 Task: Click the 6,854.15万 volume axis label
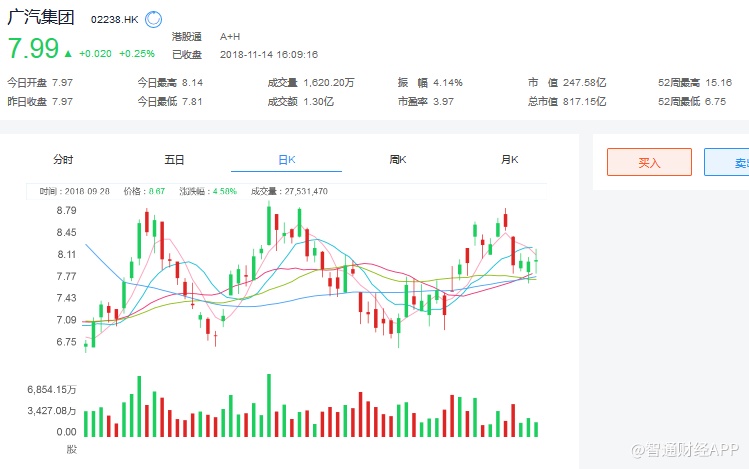[x=53, y=388]
